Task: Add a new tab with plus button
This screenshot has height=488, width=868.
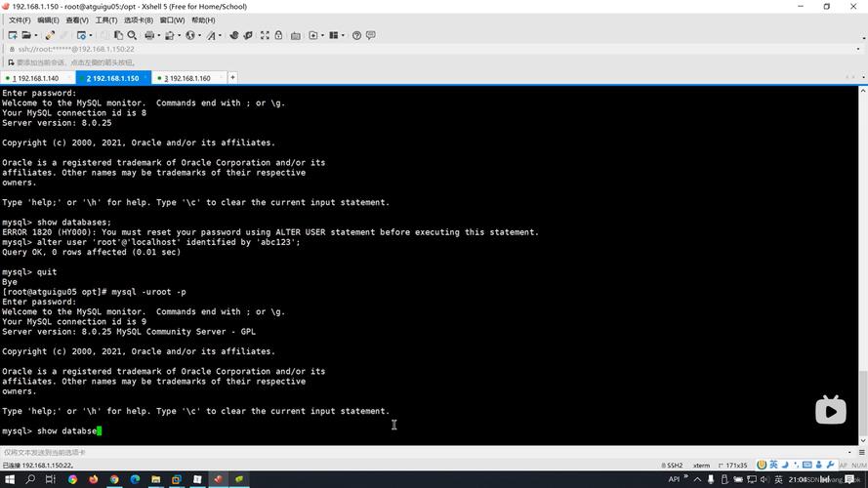Action: pyautogui.click(x=232, y=78)
